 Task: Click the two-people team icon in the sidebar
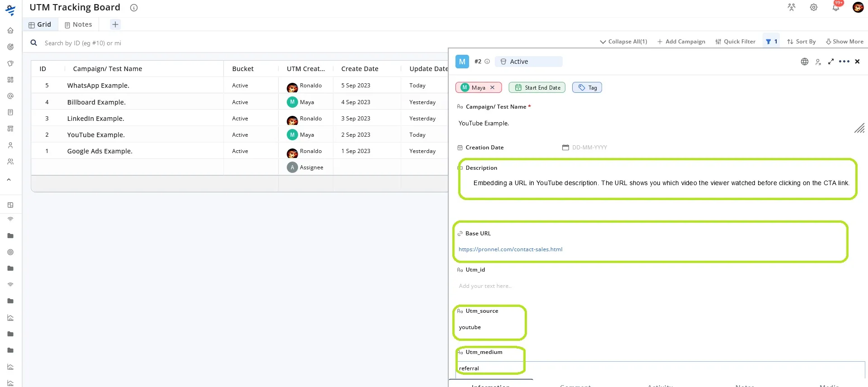pyautogui.click(x=10, y=162)
